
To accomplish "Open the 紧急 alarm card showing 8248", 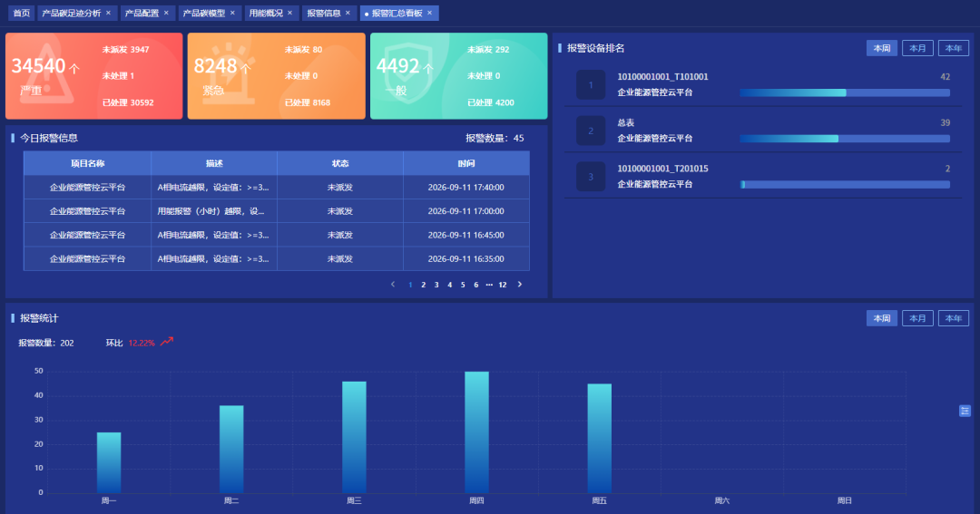I will tap(276, 75).
